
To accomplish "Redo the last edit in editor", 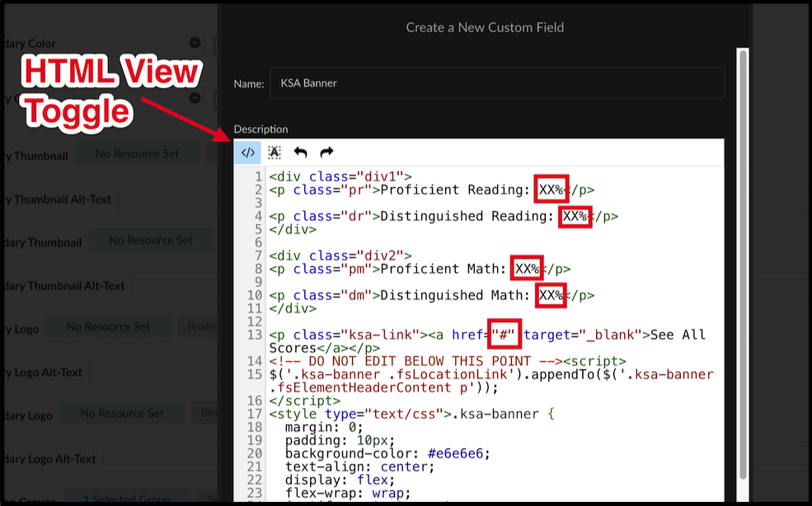I will (x=326, y=152).
